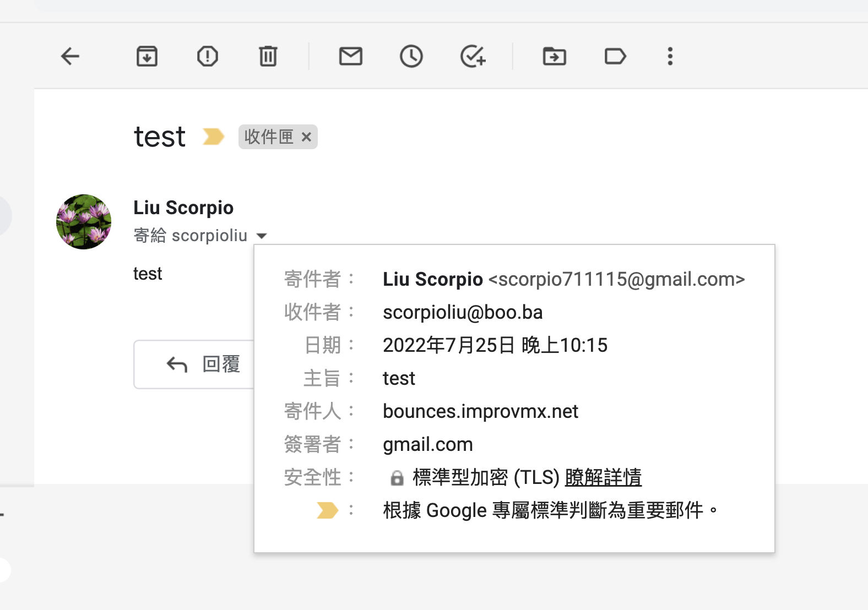Move email to another folder
The image size is (868, 610).
pyautogui.click(x=555, y=56)
